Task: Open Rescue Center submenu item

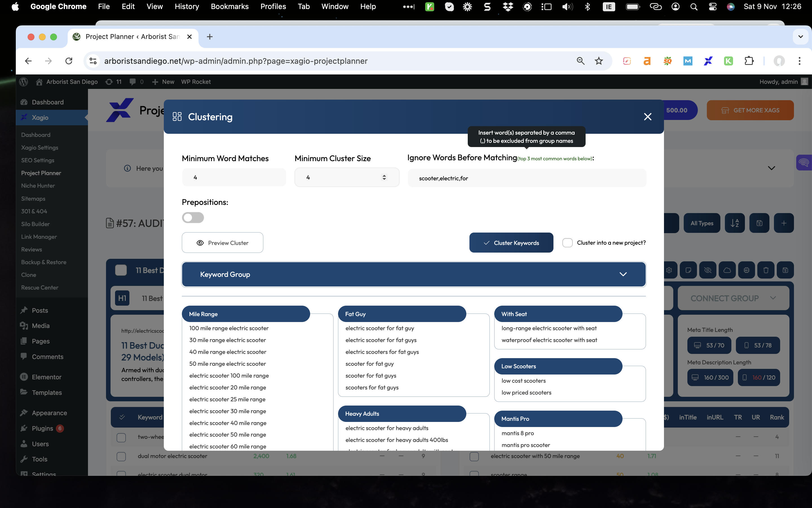Action: 39,287
